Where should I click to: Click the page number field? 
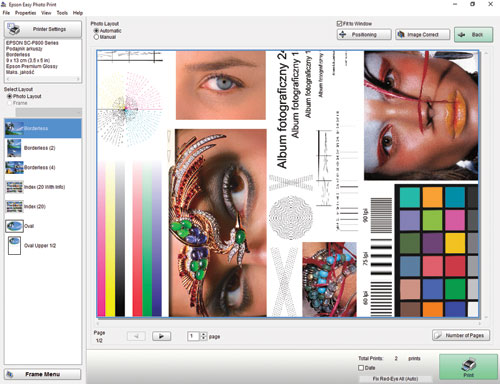click(193, 336)
